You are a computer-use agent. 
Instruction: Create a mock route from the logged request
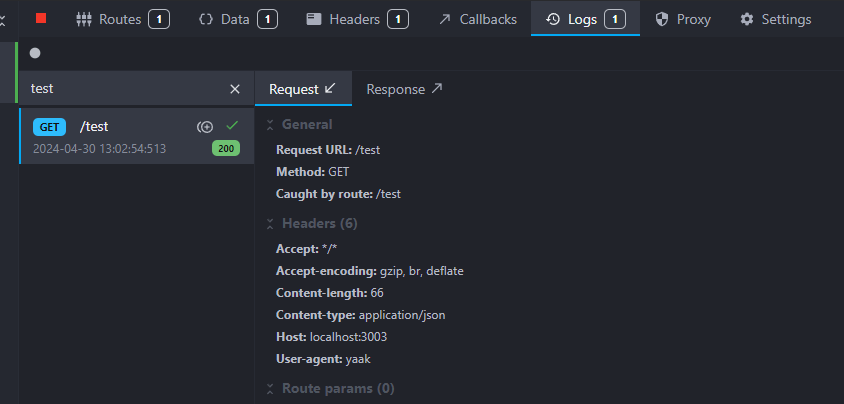click(205, 126)
